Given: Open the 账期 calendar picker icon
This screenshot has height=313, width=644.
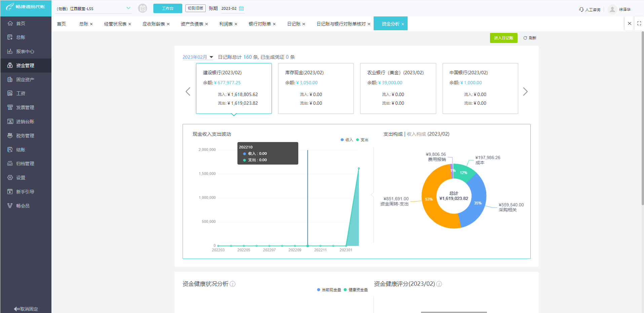Looking at the screenshot, I should pos(241,8).
